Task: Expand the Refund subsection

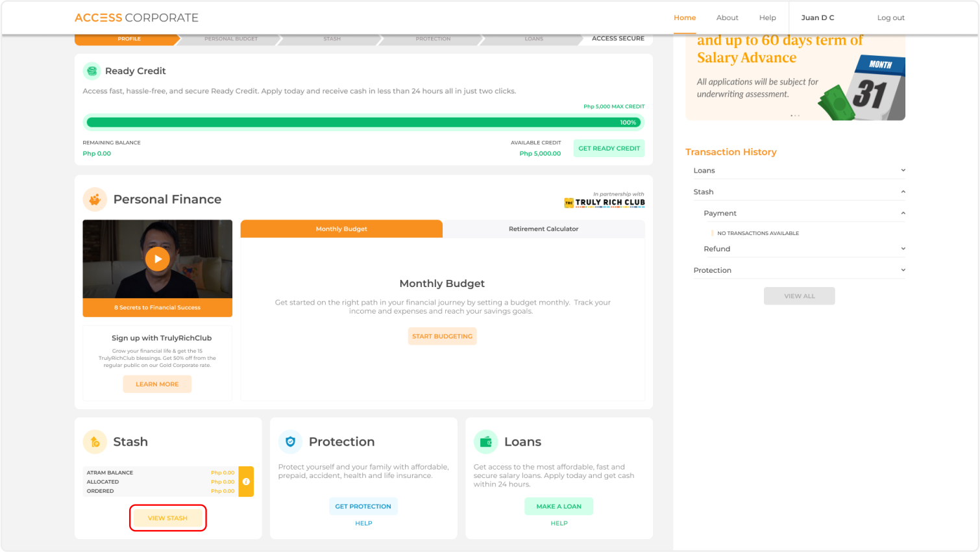Action: (804, 249)
